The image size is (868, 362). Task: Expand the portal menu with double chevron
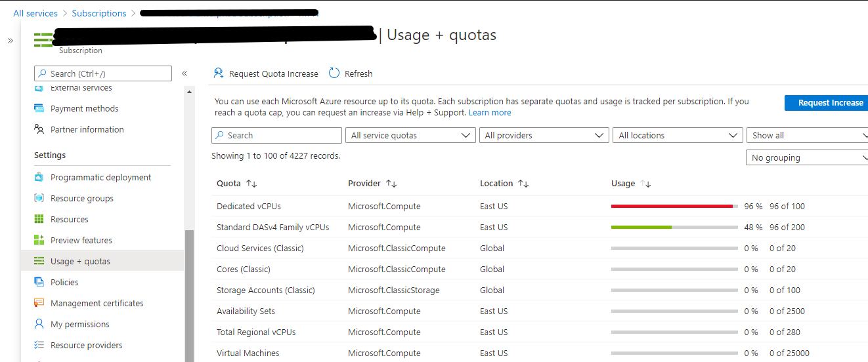[10, 41]
